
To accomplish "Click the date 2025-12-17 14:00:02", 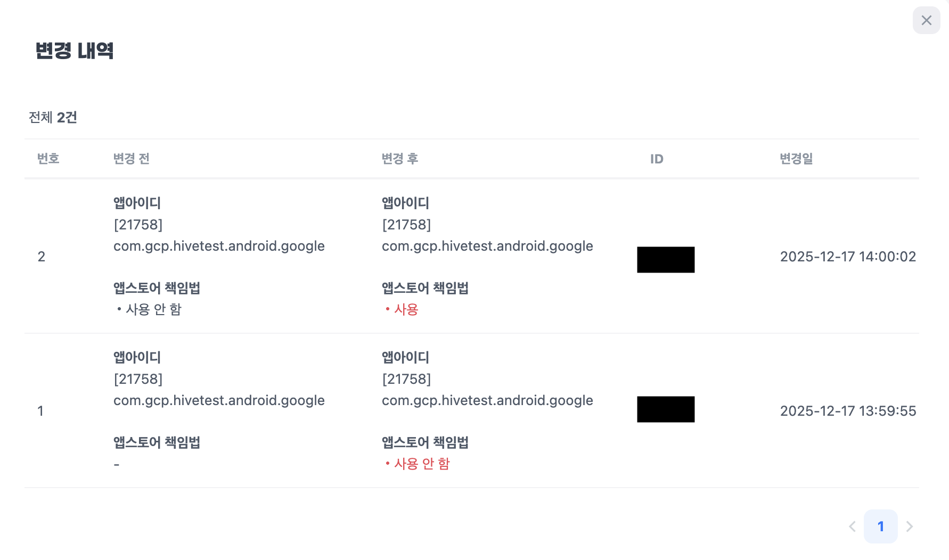I will tap(847, 257).
